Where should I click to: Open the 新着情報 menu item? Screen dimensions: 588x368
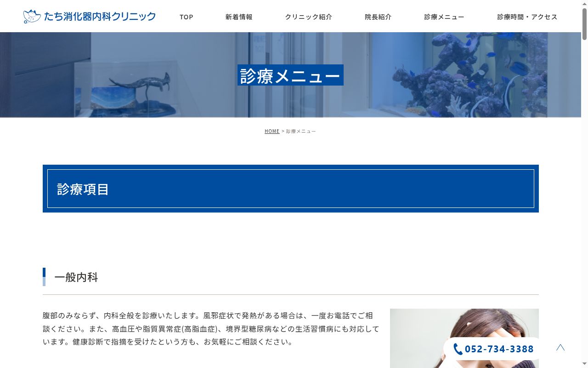[x=239, y=17]
